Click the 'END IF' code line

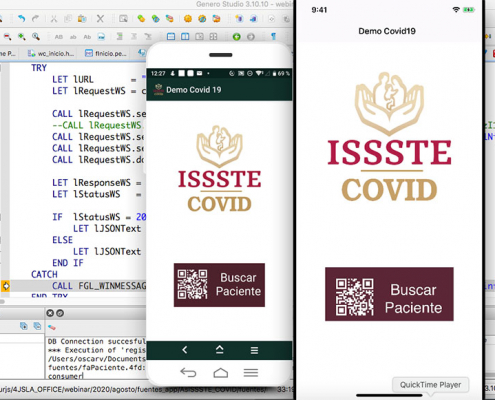[68, 263]
